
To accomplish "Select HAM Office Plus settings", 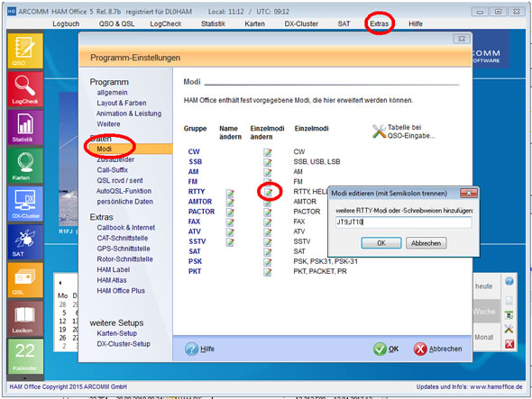I will [x=121, y=291].
